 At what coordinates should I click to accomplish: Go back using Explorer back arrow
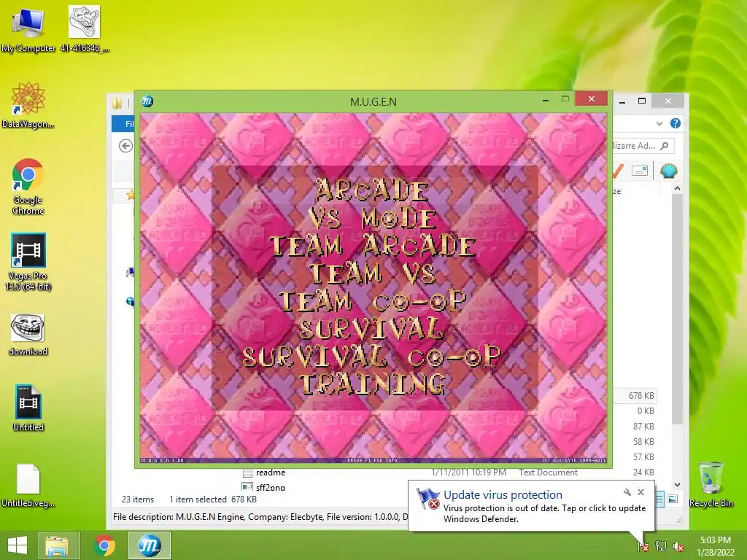(125, 146)
